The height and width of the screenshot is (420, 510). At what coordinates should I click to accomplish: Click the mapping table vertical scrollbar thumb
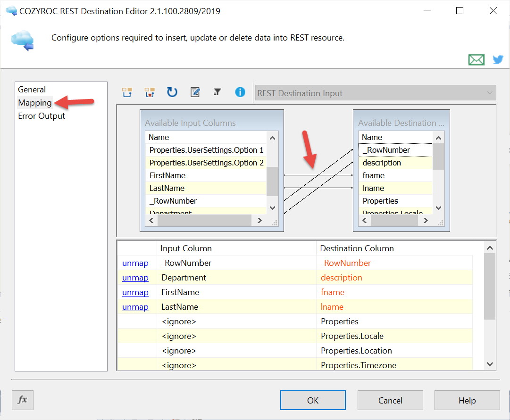pyautogui.click(x=490, y=287)
